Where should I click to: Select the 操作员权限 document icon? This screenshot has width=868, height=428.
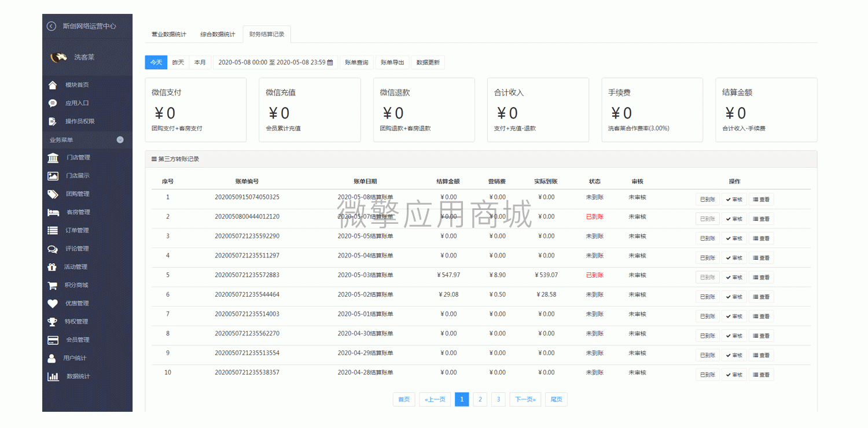point(53,121)
